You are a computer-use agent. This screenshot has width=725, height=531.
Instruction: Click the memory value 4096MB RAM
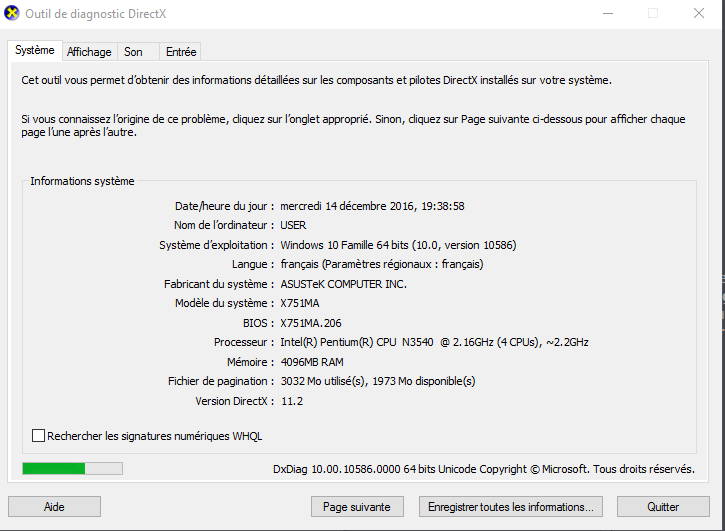coord(312,362)
